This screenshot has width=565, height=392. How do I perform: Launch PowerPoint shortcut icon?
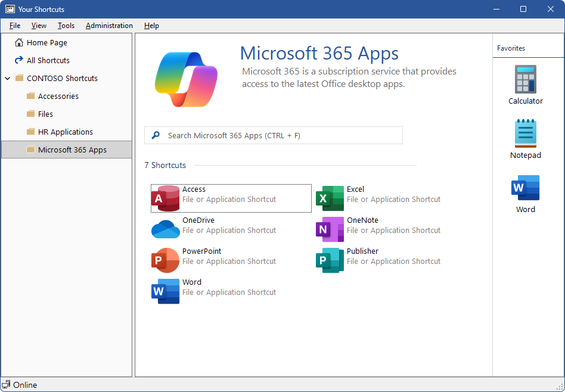[166, 260]
